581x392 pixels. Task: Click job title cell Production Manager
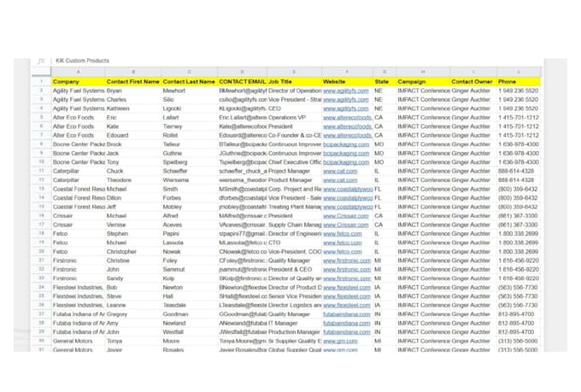tap(294, 332)
